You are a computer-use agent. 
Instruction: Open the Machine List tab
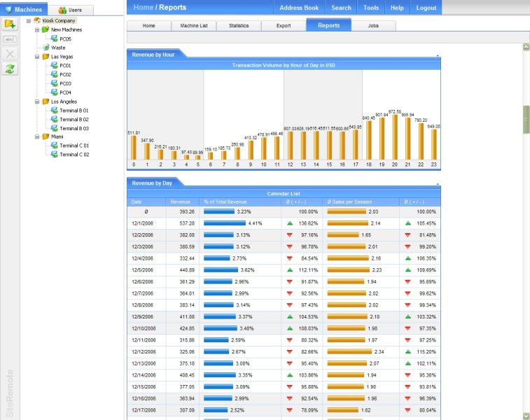(x=193, y=25)
